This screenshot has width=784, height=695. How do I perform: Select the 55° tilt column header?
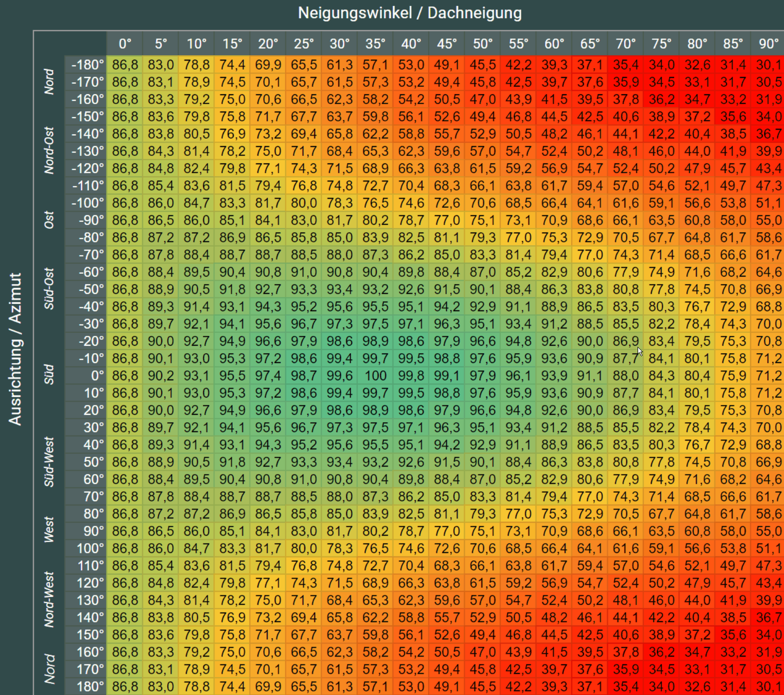518,43
